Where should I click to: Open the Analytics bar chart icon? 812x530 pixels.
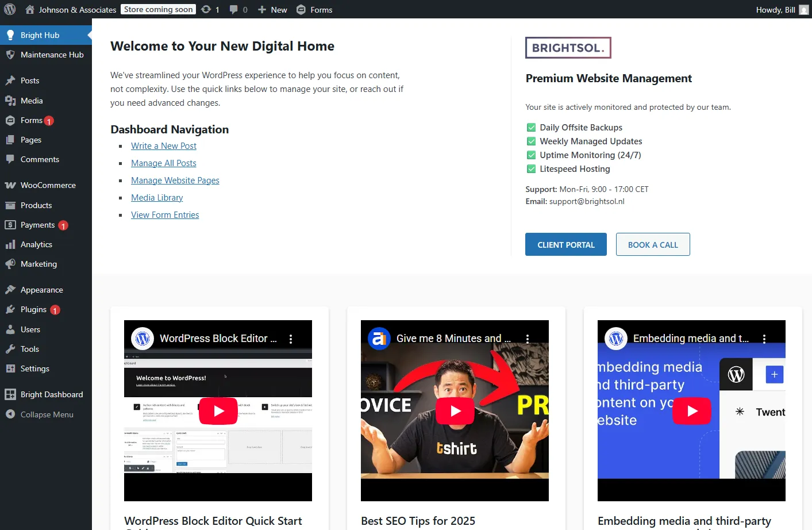(x=10, y=244)
